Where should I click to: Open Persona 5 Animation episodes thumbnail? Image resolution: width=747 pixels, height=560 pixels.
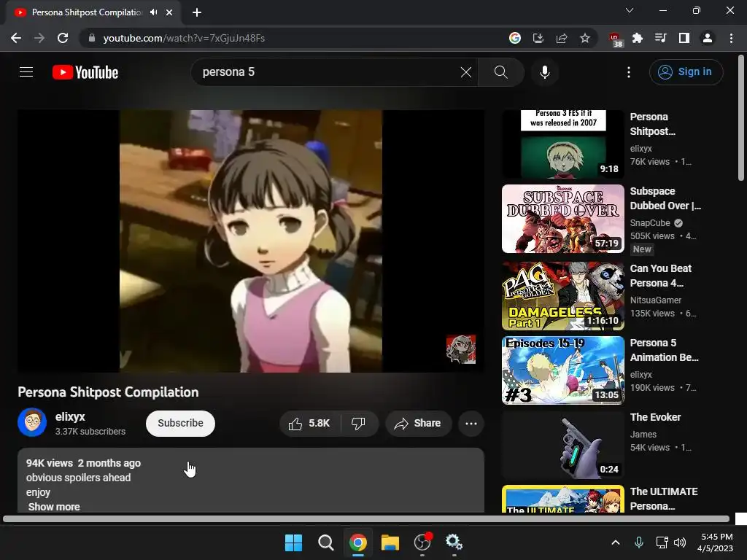point(562,370)
